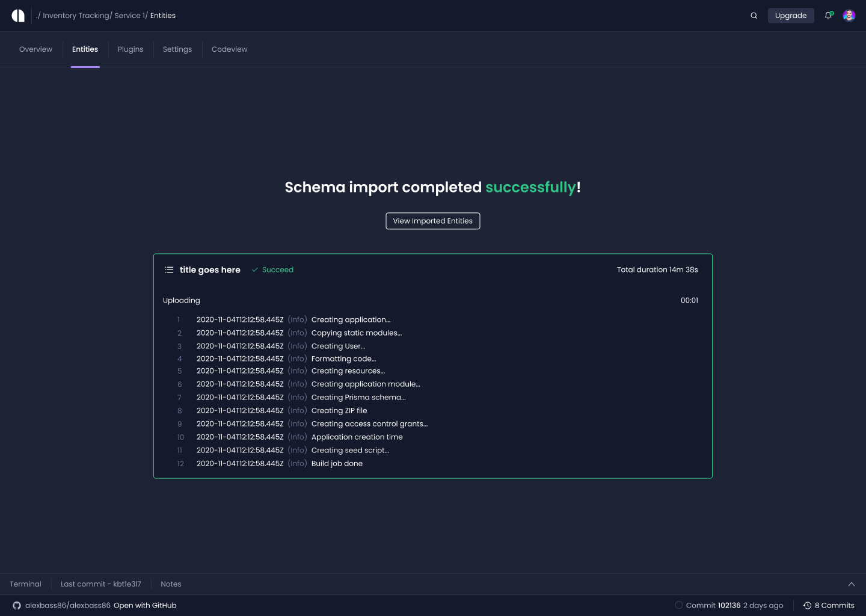Click the log list icon next to 'title goes here'
The image size is (866, 616).
pyautogui.click(x=169, y=269)
